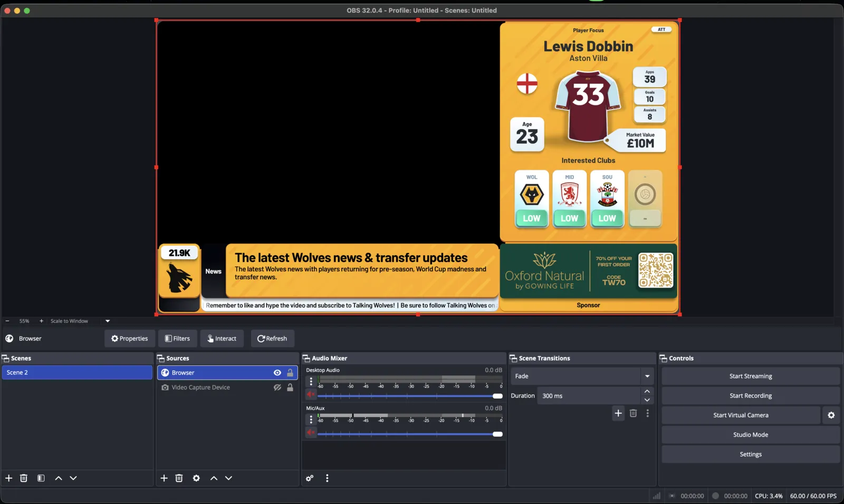Click the Mic/Aux 0.0 dB value
The height and width of the screenshot is (504, 844).
pos(494,408)
